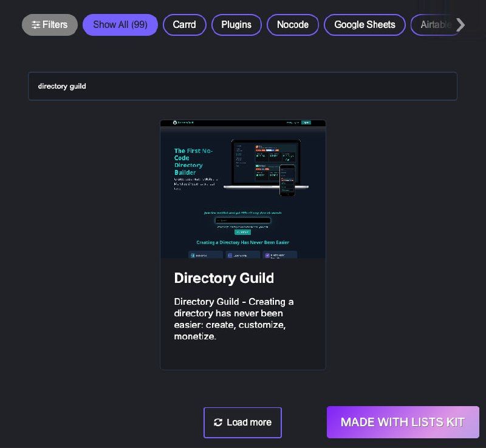This screenshot has width=486, height=448.
Task: Select the Directory Guild description text
Action: pos(234,319)
